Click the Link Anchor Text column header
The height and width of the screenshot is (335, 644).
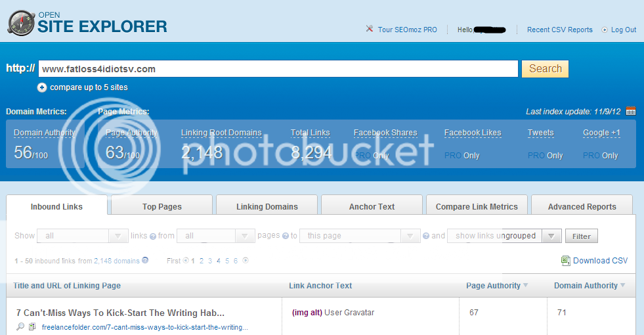click(x=320, y=285)
